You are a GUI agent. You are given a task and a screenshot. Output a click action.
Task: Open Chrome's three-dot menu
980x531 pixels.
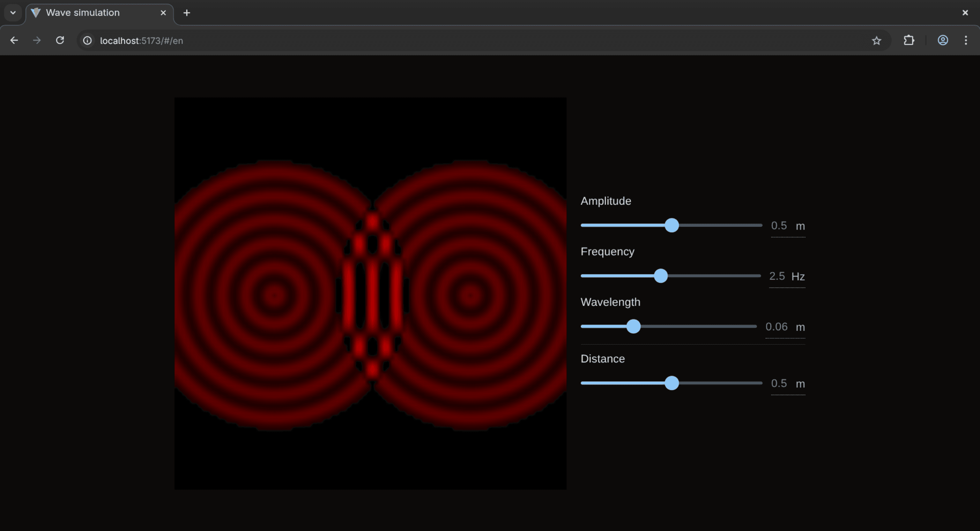[x=966, y=40]
